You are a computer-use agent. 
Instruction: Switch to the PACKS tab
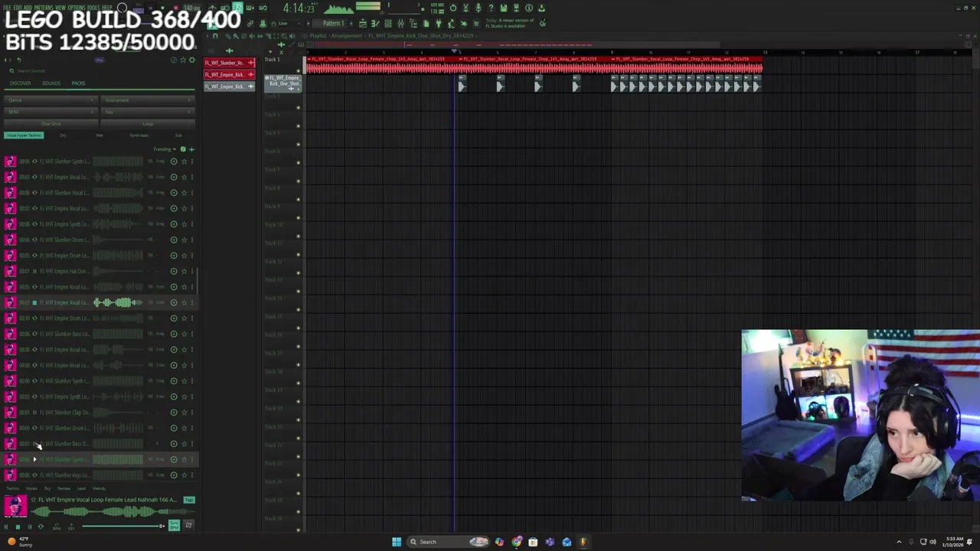pos(78,83)
